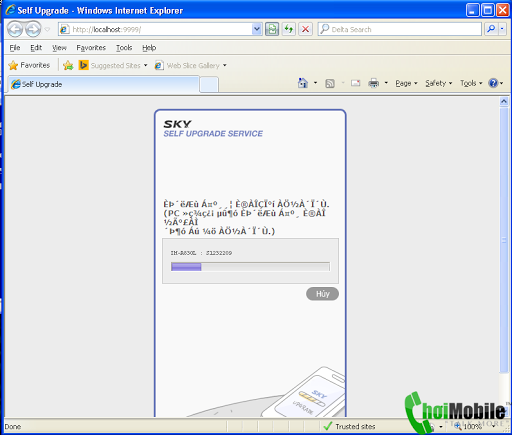
Task: Click the Back navigation arrow
Action: (x=15, y=29)
